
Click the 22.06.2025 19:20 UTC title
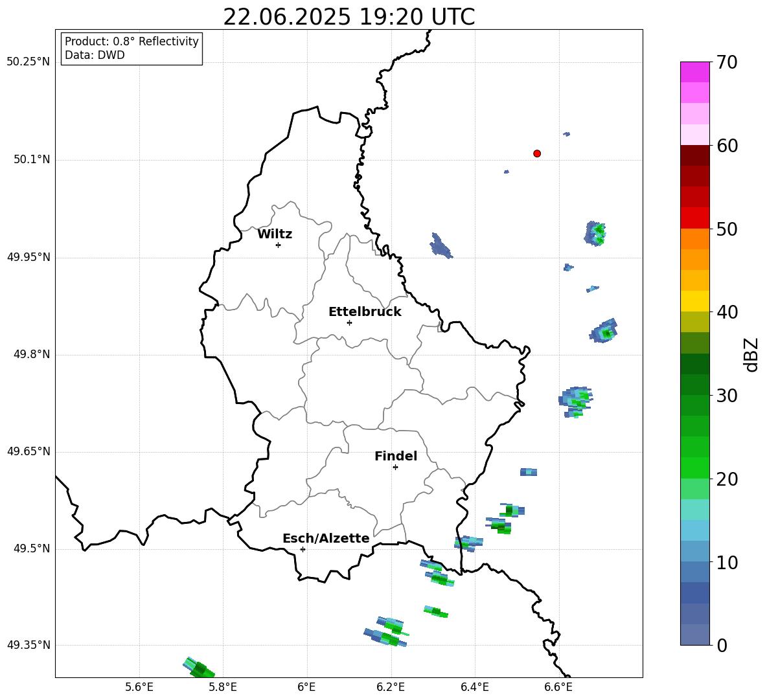pos(349,17)
